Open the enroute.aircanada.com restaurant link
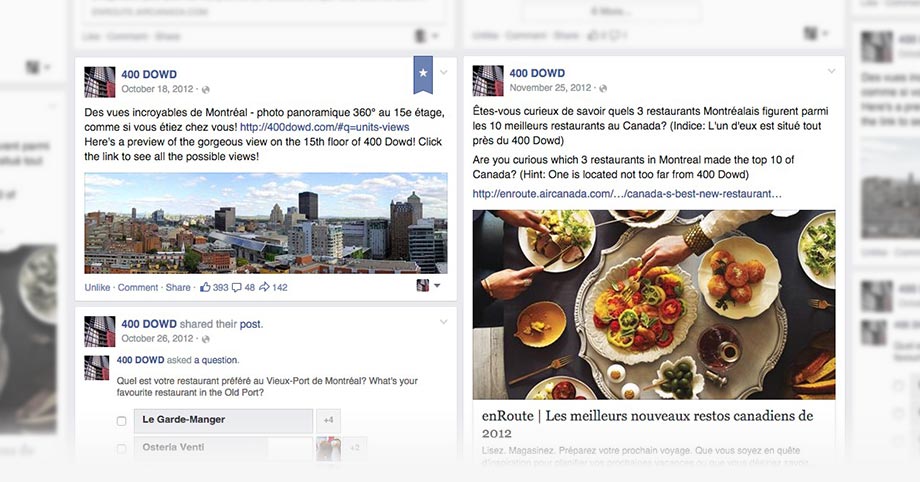 pos(627,194)
